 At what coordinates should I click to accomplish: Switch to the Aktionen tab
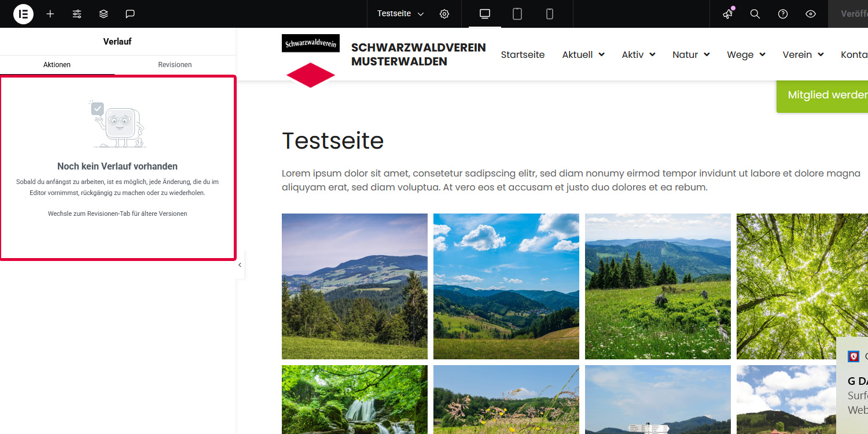(57, 65)
